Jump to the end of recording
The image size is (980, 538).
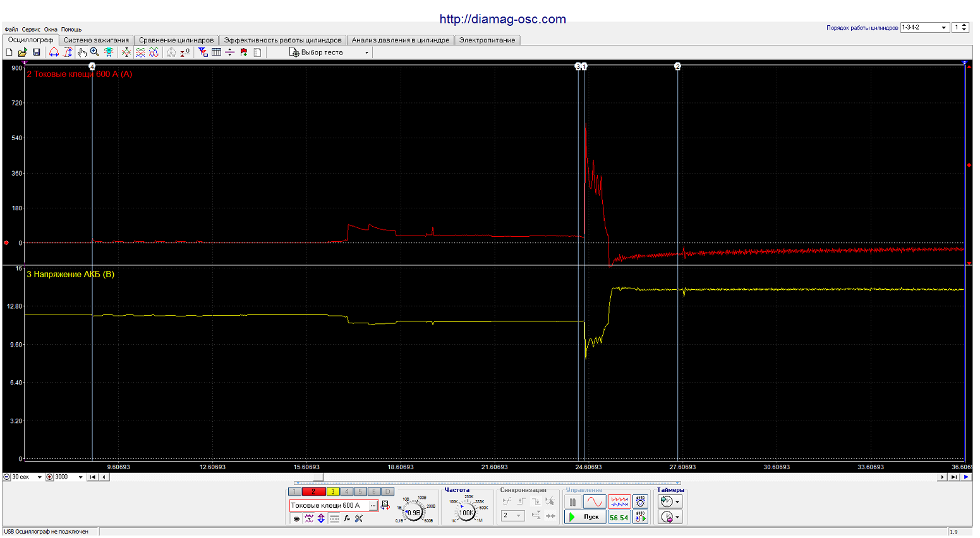tap(954, 477)
